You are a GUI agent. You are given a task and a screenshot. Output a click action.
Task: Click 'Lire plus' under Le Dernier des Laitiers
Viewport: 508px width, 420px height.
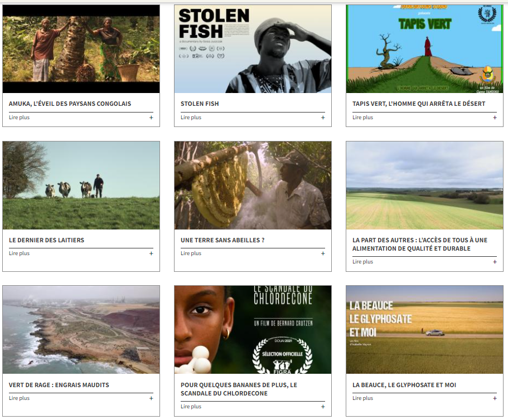pyautogui.click(x=20, y=253)
